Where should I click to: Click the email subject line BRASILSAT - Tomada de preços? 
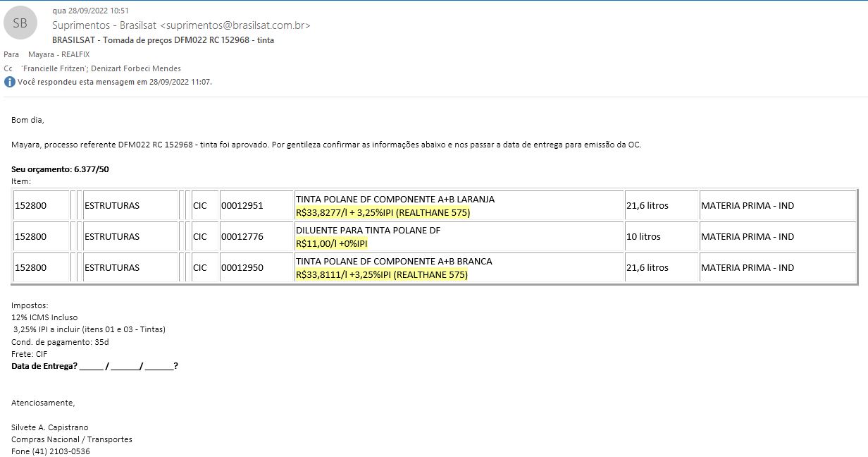(x=163, y=40)
